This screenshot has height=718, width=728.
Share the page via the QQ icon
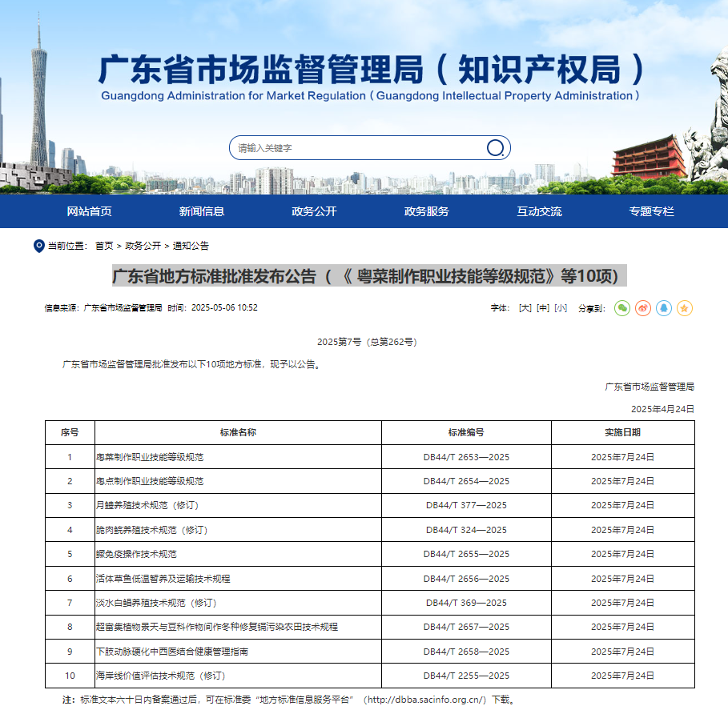(664, 308)
